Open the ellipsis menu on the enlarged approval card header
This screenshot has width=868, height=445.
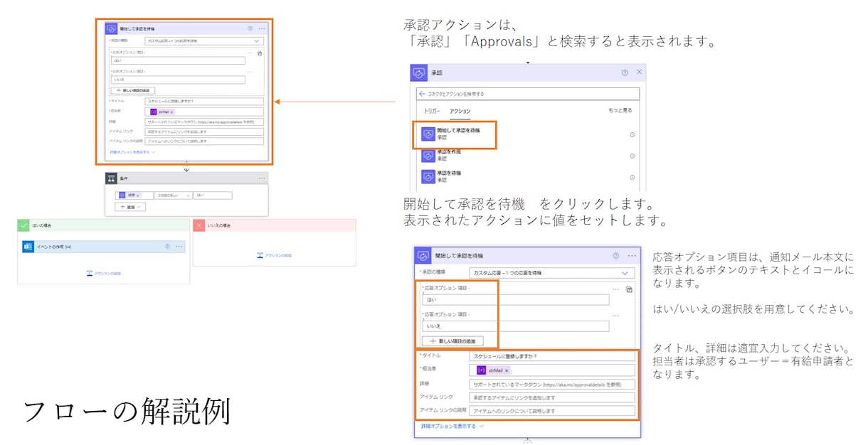632,255
